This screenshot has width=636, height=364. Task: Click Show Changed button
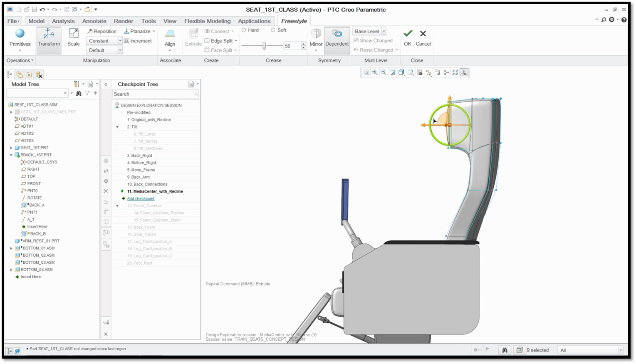pos(373,40)
